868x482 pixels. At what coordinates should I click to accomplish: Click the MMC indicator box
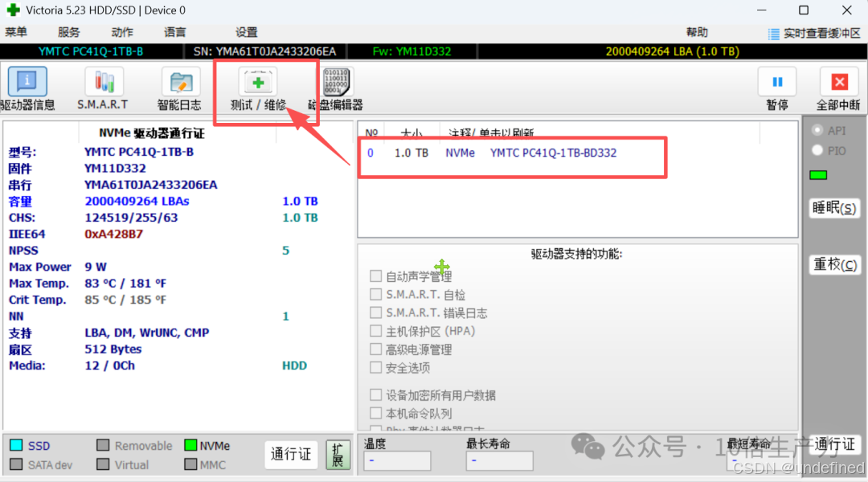click(190, 464)
